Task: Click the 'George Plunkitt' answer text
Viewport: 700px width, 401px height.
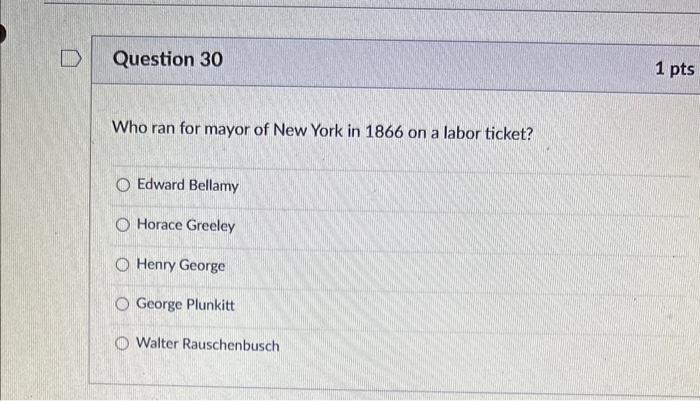Action: click(x=185, y=305)
